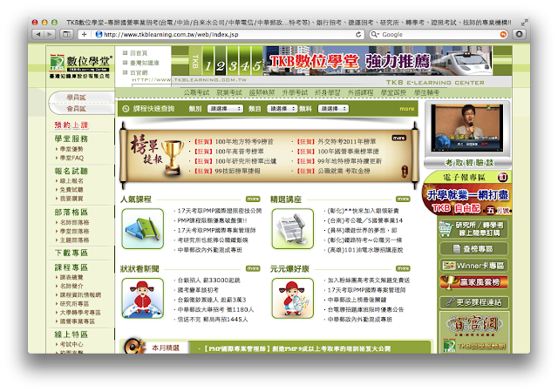The height and width of the screenshot is (392, 558).
Task: Click more in course search bar
Action: click(407, 109)
